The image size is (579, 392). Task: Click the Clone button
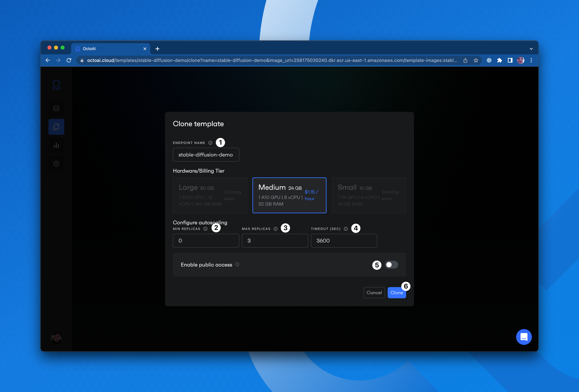pyautogui.click(x=396, y=293)
